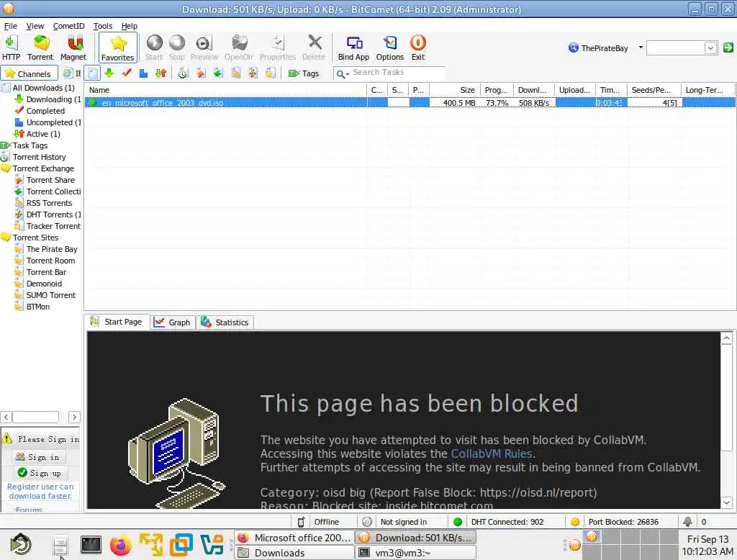Click the sidebar horizontal scrollbar right arrow
Image resolution: width=737 pixels, height=560 pixels.
pyautogui.click(x=74, y=417)
